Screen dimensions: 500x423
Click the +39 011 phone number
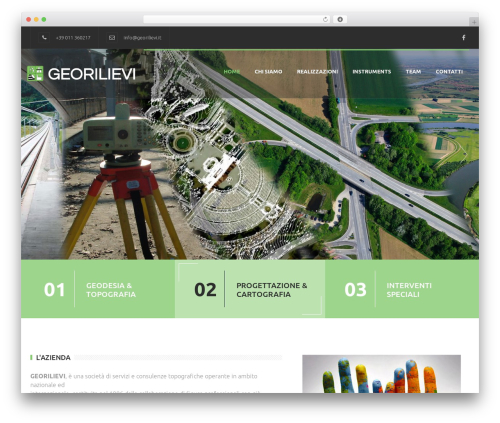[x=73, y=38]
